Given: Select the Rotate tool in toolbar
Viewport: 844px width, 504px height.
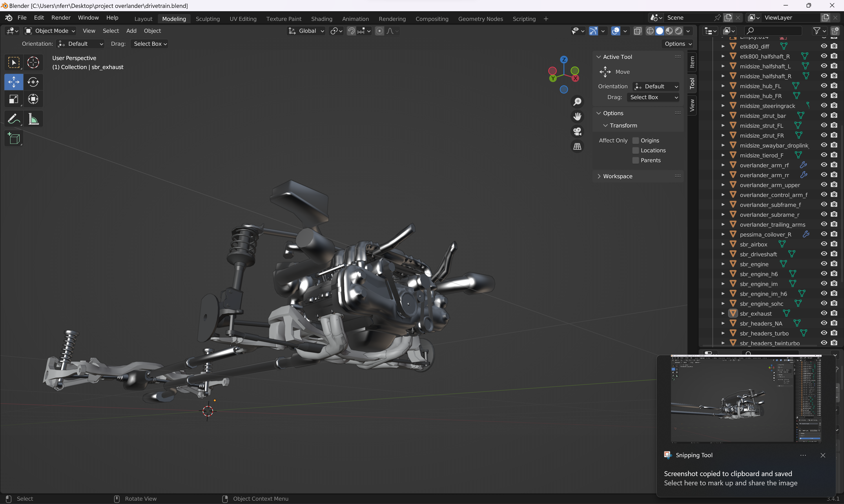Looking at the screenshot, I should [x=33, y=82].
